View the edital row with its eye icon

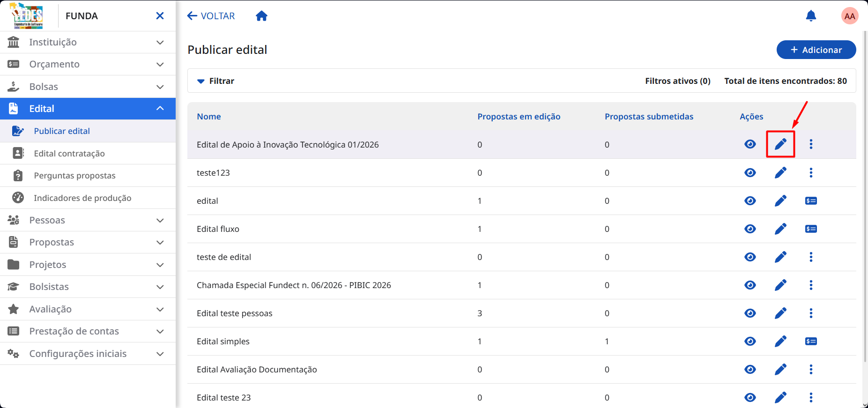750,201
